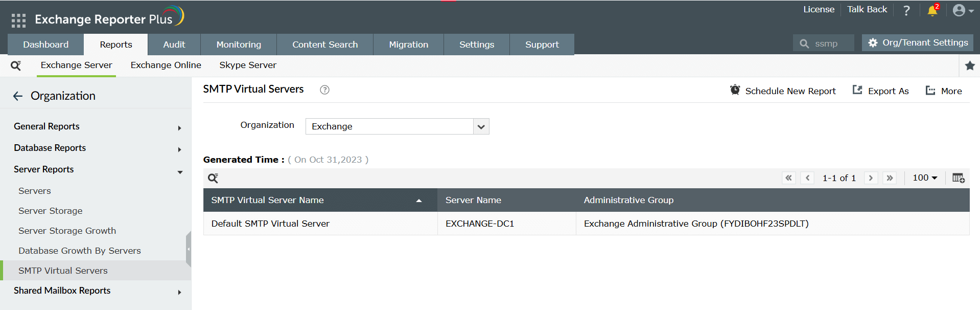Select the Exchange Online sub-tab

coord(166,65)
